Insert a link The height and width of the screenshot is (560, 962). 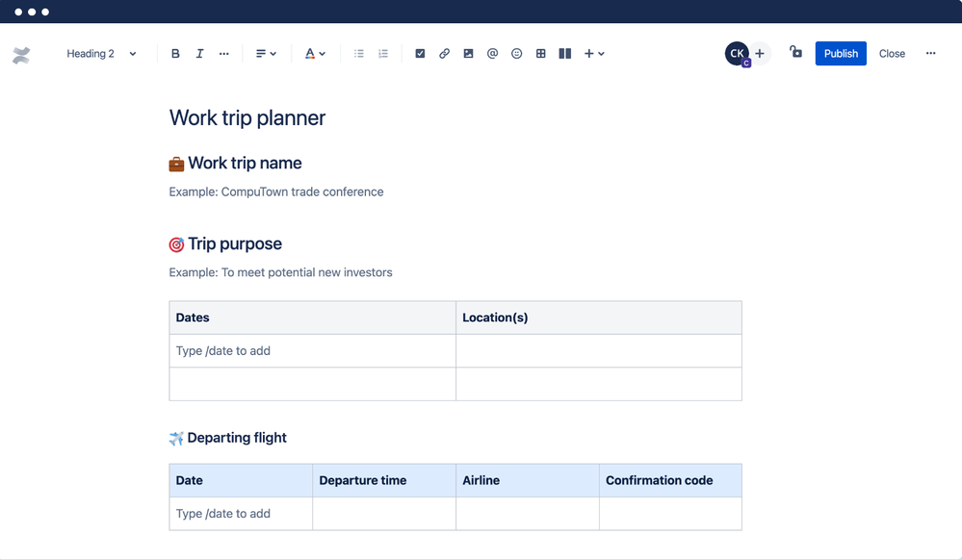(444, 53)
